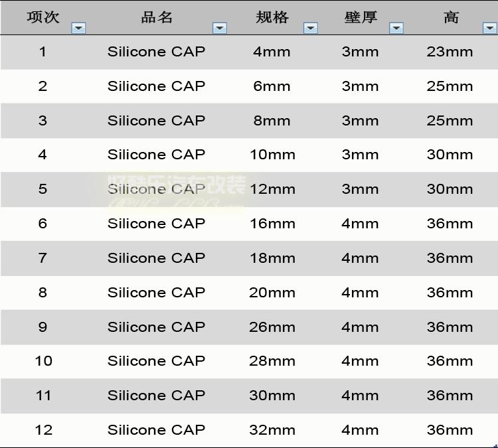Screen dimensions: 498x448
Task: Click the 20mm specification cell
Action: coord(272,293)
